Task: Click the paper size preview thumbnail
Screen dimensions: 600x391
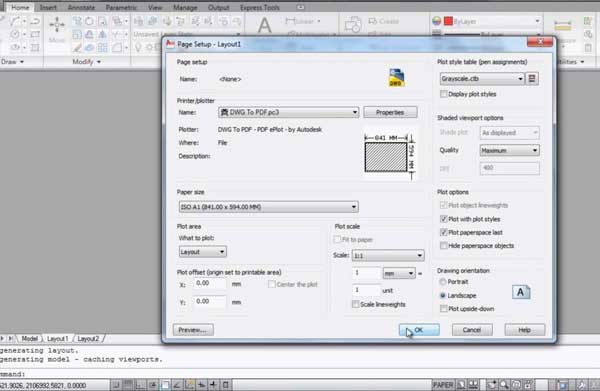Action: (x=389, y=155)
